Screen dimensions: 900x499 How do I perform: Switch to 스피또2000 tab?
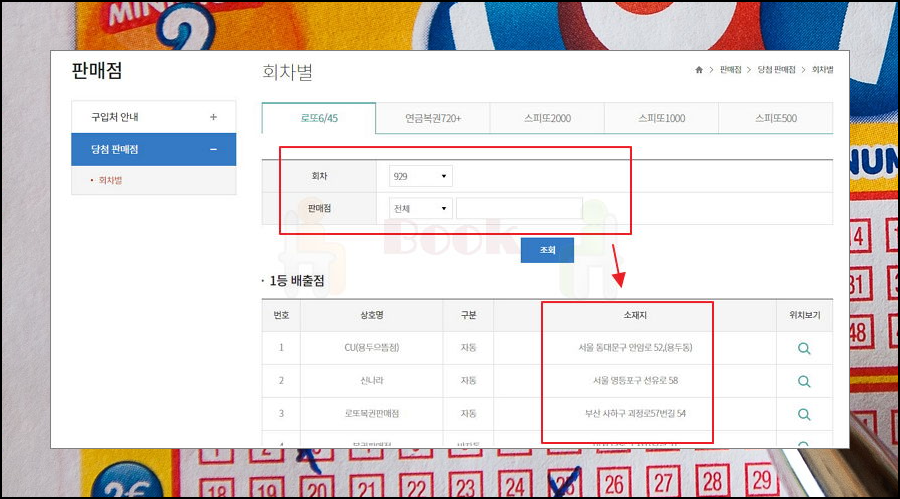(547, 118)
